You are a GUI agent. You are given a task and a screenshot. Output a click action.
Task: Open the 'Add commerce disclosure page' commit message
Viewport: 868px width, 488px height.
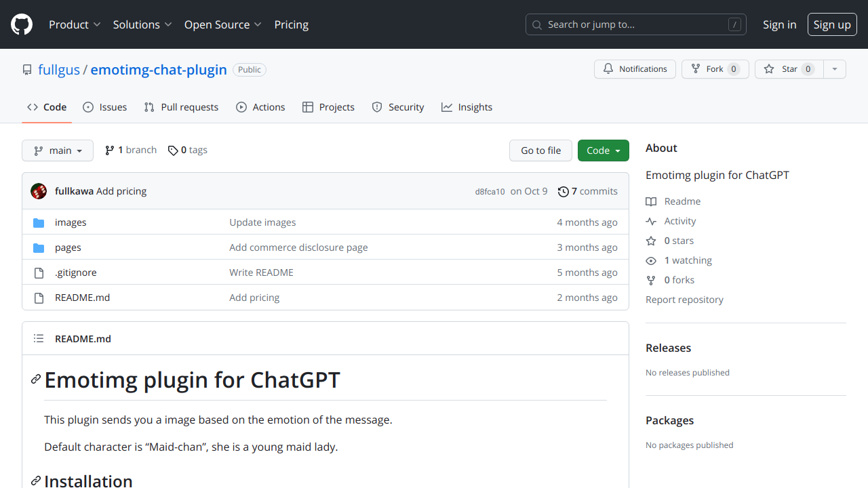pos(298,247)
